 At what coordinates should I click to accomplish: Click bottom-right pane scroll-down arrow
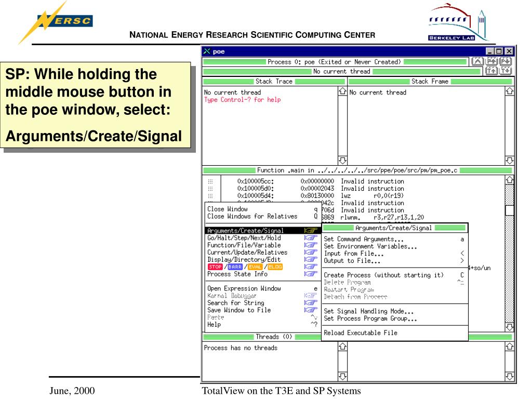click(x=509, y=376)
